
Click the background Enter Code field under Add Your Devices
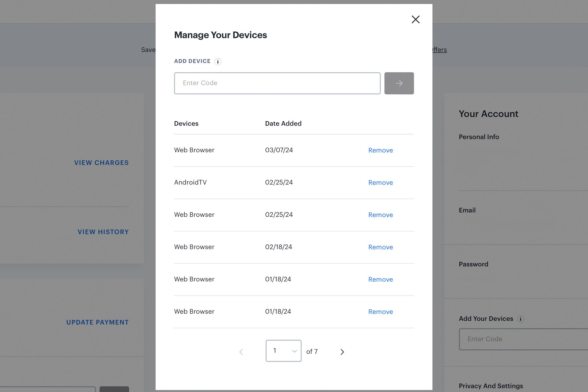pos(524,339)
